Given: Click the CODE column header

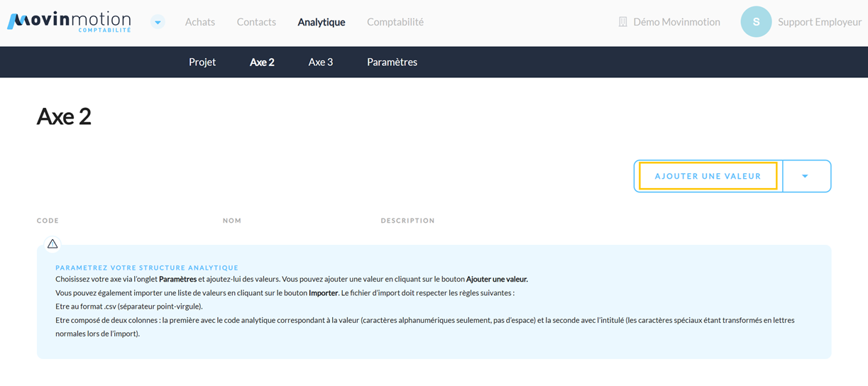Looking at the screenshot, I should pos(48,221).
